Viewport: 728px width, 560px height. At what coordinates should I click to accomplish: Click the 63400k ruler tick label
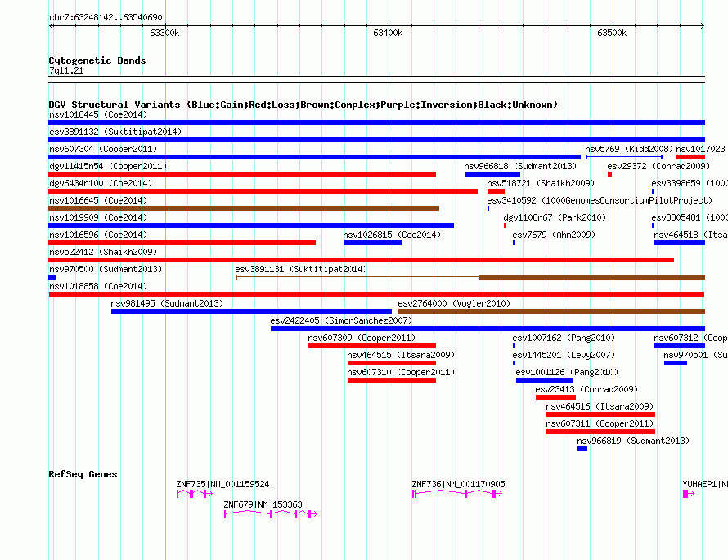[x=388, y=33]
